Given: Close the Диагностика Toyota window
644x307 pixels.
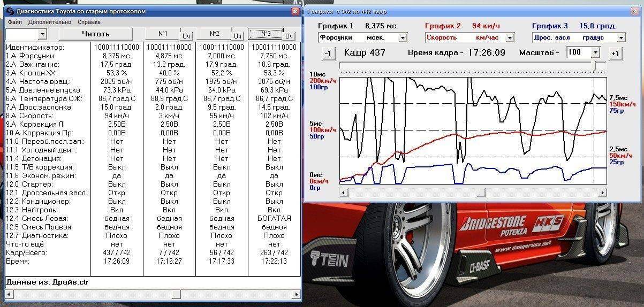Looking at the screenshot, I should 296,11.
